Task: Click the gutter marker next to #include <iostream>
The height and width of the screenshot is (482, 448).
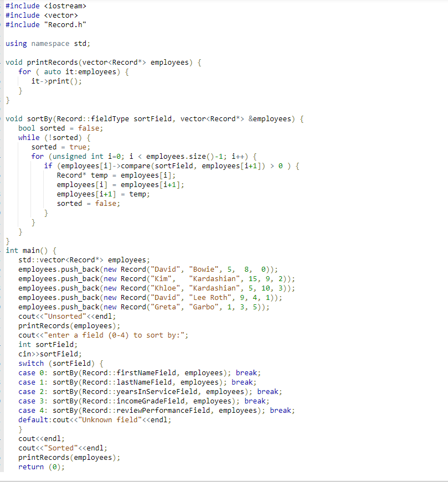Action: pos(3,6)
